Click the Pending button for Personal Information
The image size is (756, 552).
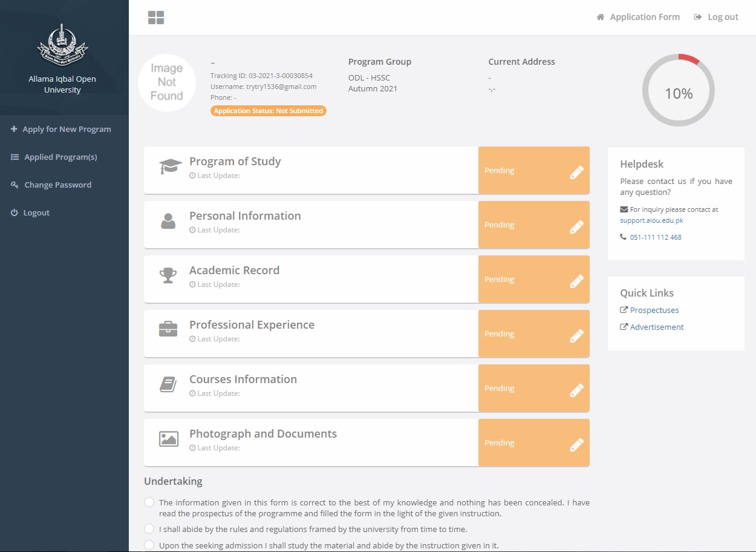[534, 225]
